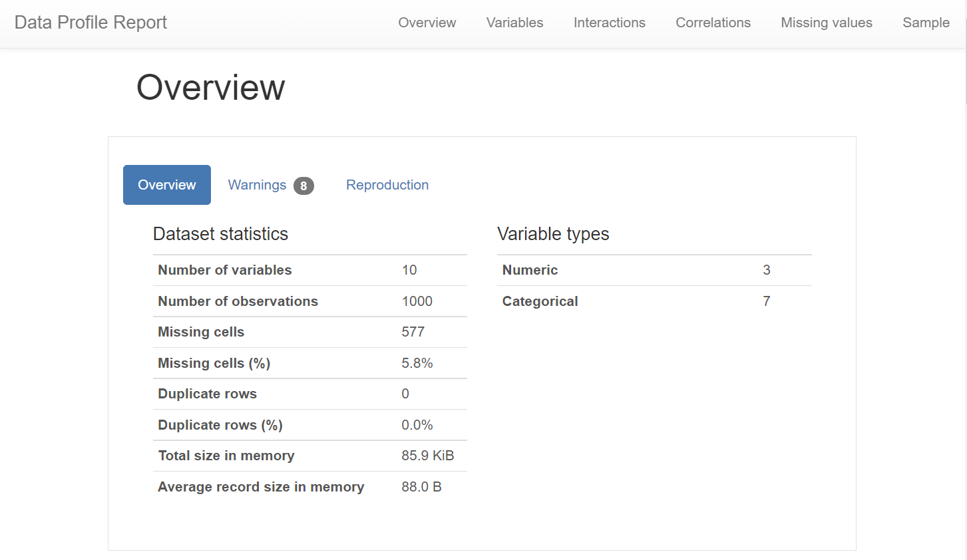Jump to the Interactions section
The image size is (967, 560).
tap(610, 23)
